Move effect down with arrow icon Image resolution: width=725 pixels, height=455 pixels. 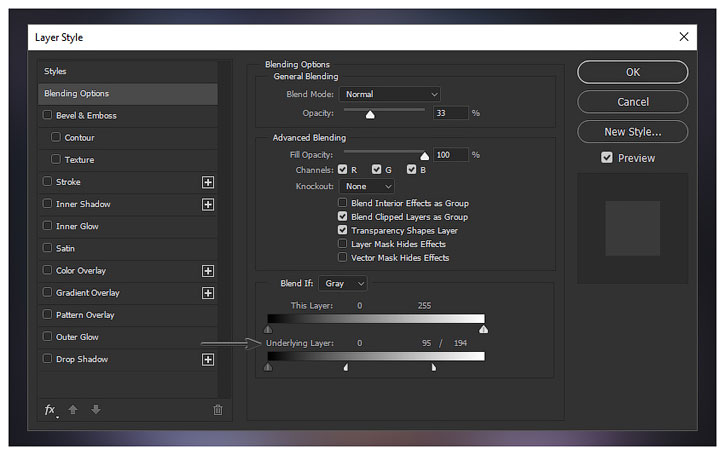click(96, 409)
